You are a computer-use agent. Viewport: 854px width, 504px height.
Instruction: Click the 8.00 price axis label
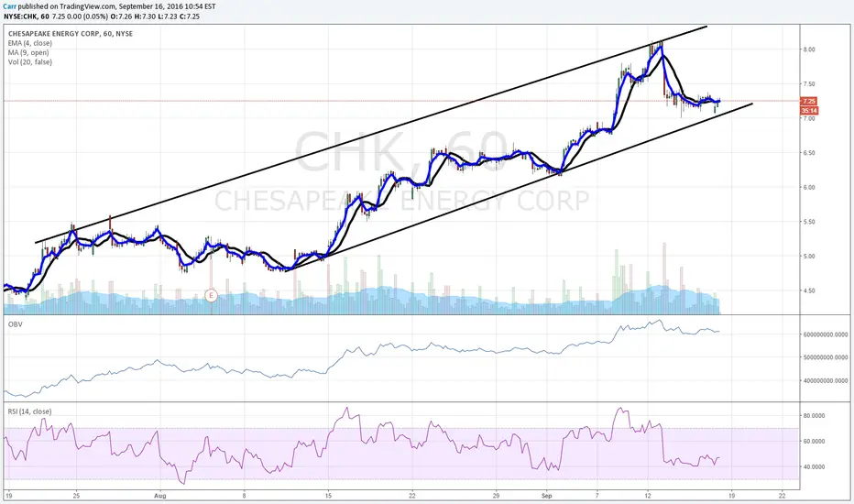click(x=809, y=49)
